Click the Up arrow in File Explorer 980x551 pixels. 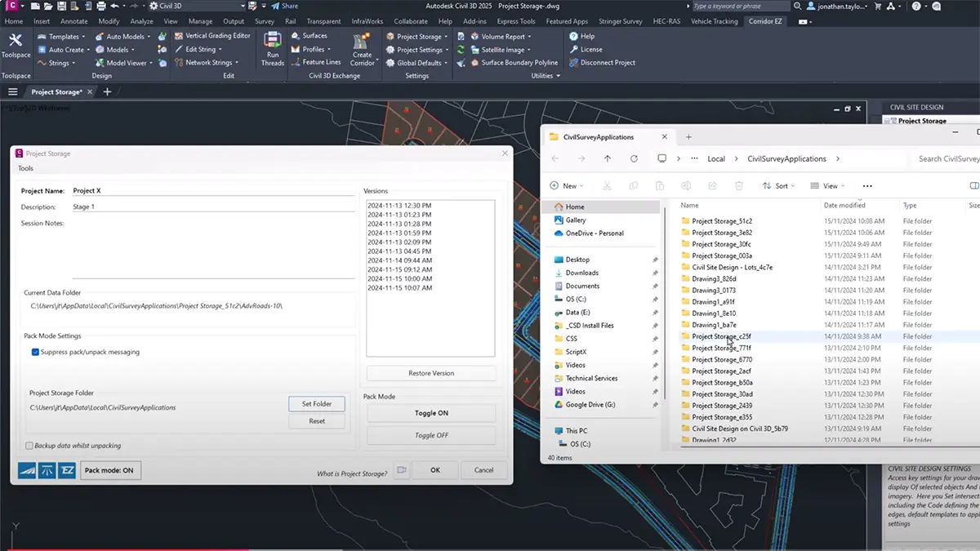608,159
